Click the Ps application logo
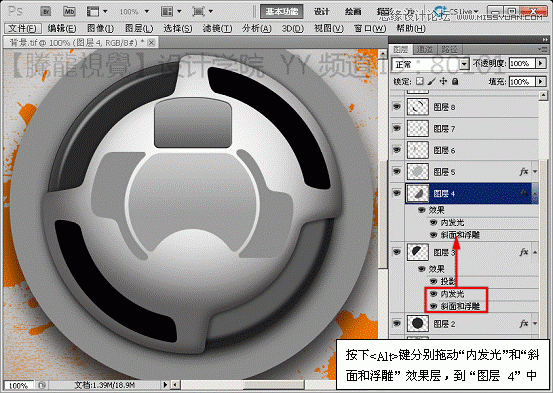 (x=15, y=11)
